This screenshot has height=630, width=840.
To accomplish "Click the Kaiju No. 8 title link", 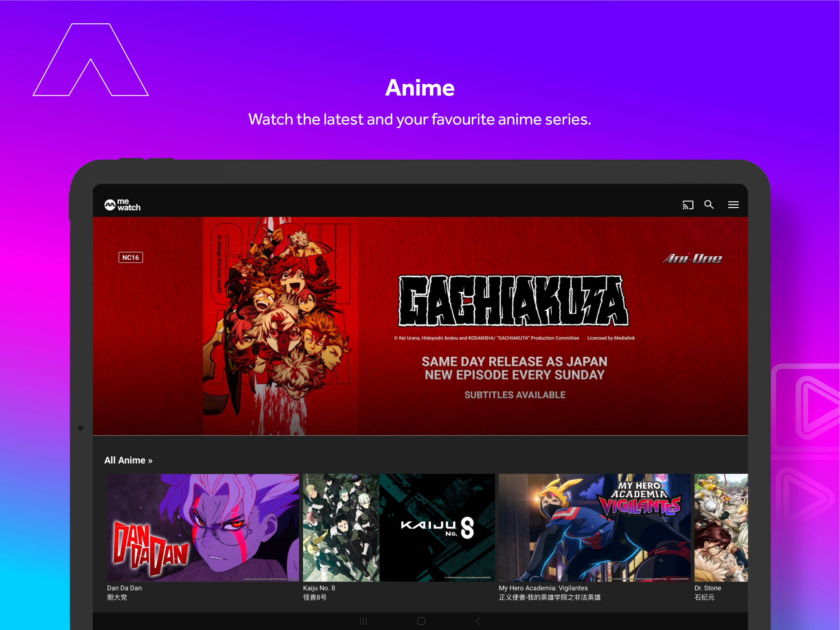I will tap(318, 588).
